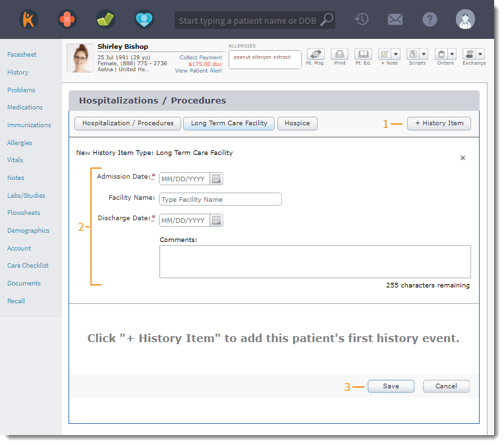
Task: Open Recall in the sidebar
Action: [x=16, y=301]
